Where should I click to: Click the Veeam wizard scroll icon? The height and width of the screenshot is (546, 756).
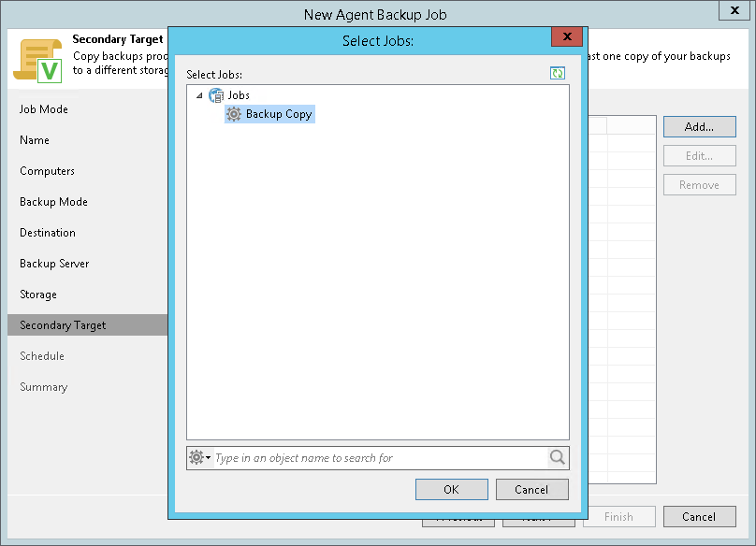[38, 61]
